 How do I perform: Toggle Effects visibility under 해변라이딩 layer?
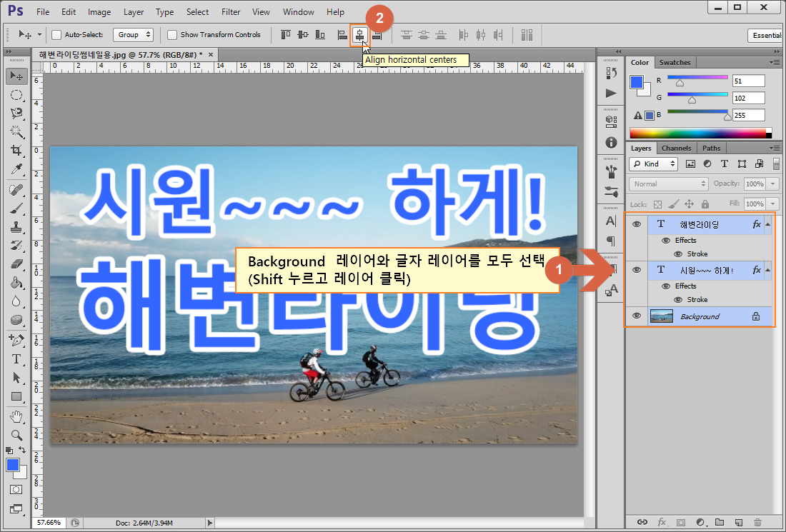[666, 241]
